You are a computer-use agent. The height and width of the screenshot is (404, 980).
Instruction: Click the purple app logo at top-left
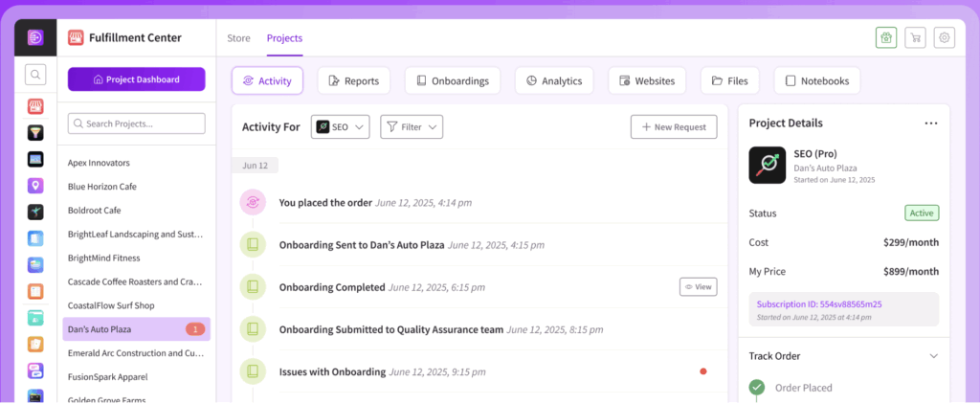[x=35, y=37]
